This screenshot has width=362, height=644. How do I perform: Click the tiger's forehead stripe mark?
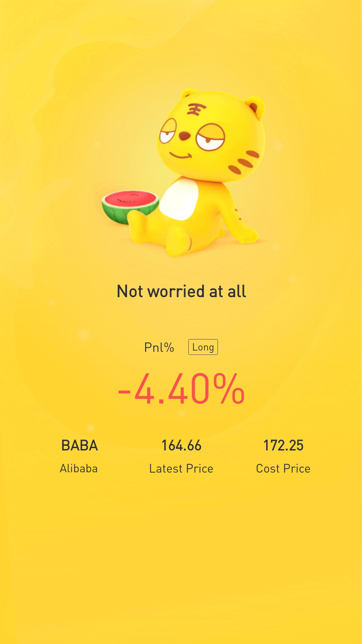[x=196, y=109]
